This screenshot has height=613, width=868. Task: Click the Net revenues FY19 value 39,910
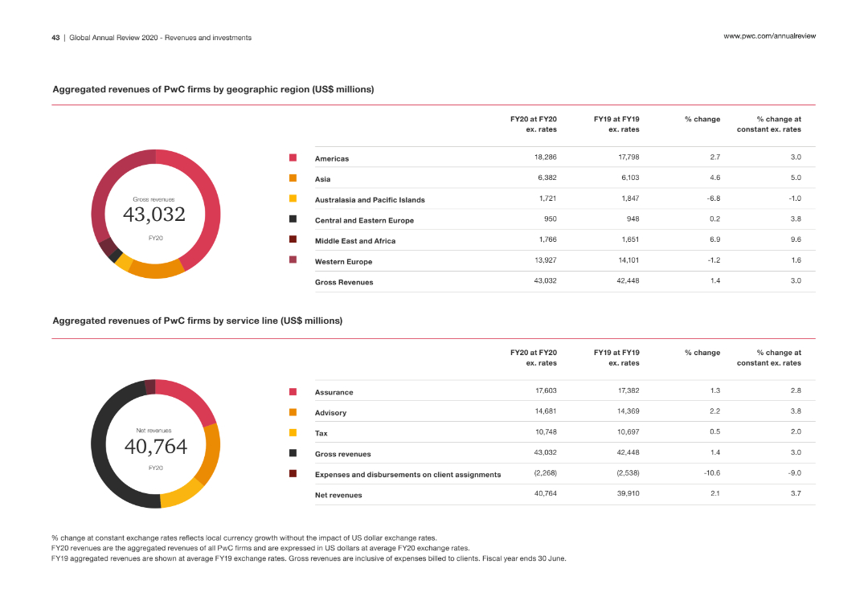click(628, 493)
